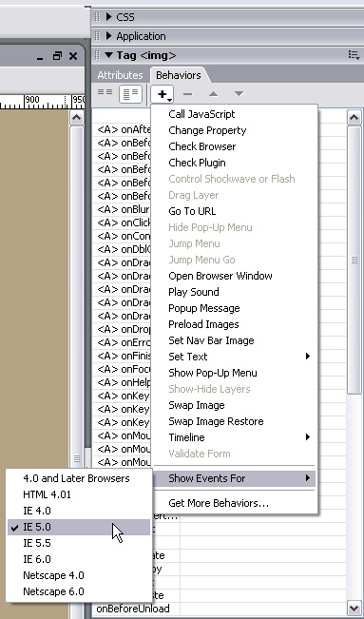Expand the CSS panel group

point(109,17)
